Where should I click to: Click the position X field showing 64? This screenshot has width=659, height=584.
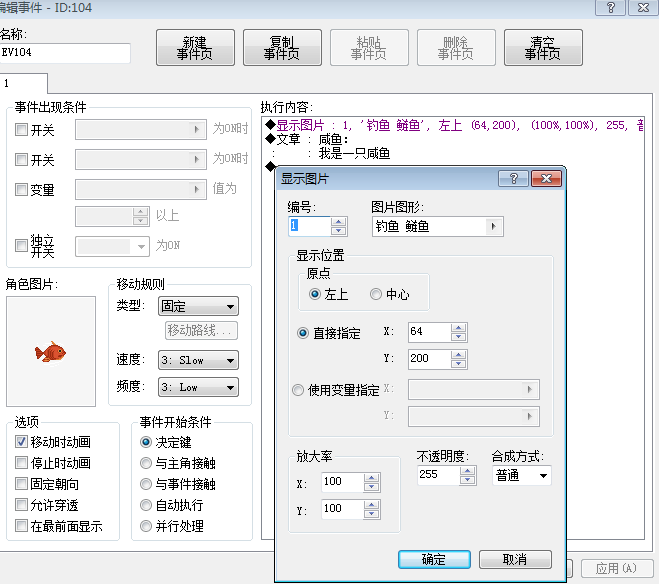coord(429,332)
